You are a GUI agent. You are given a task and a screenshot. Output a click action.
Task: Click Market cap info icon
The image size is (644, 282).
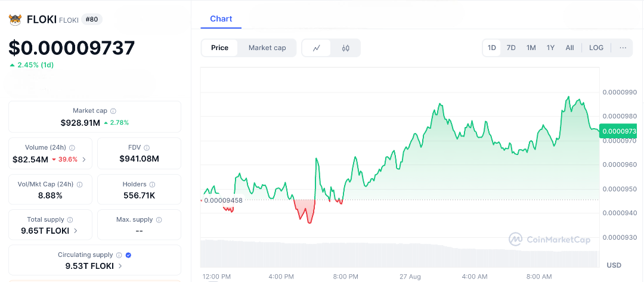[113, 111]
